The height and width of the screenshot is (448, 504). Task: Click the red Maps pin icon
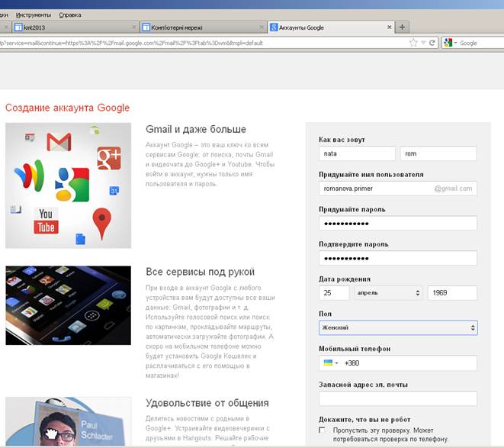point(102,224)
